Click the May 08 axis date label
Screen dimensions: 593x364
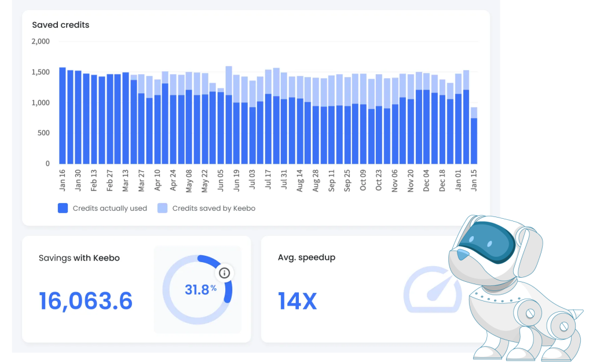[189, 181]
